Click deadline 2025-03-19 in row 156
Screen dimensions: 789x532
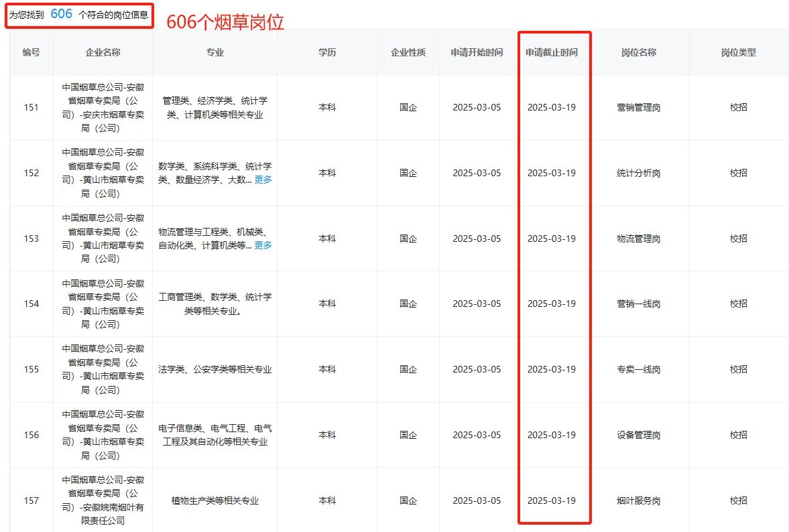552,435
